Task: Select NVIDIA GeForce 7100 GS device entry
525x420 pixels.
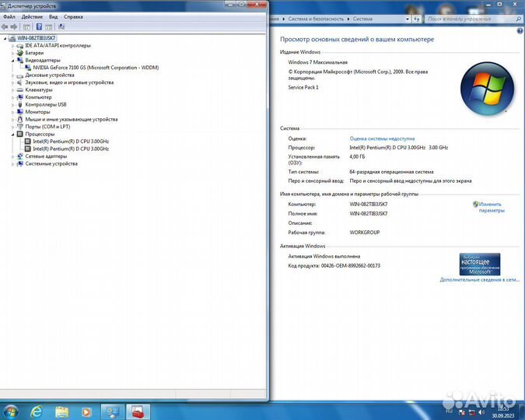Action: pos(96,68)
